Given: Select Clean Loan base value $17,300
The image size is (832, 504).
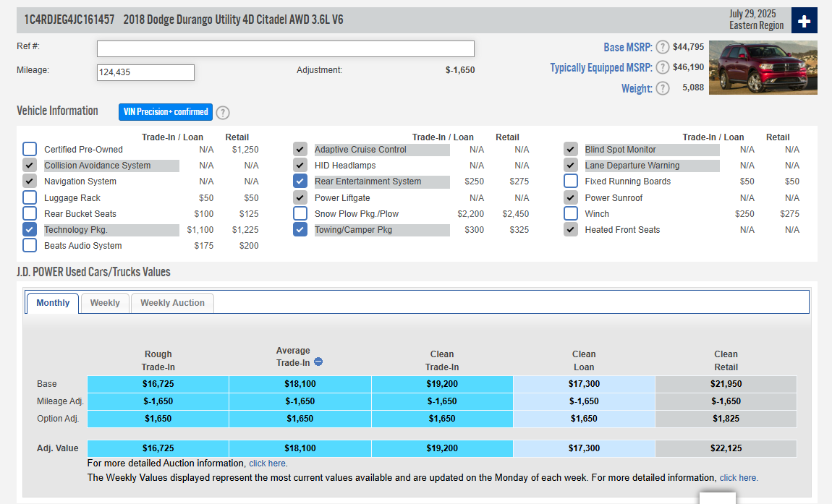Looking at the screenshot, I should (584, 384).
